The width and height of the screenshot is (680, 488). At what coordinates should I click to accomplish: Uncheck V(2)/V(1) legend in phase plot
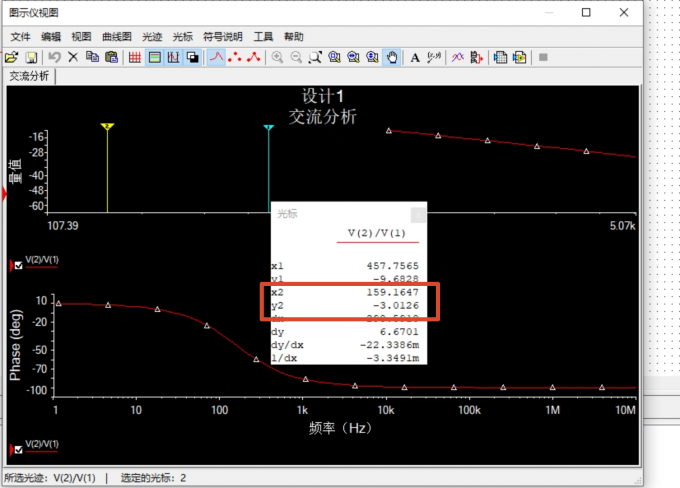[18, 449]
